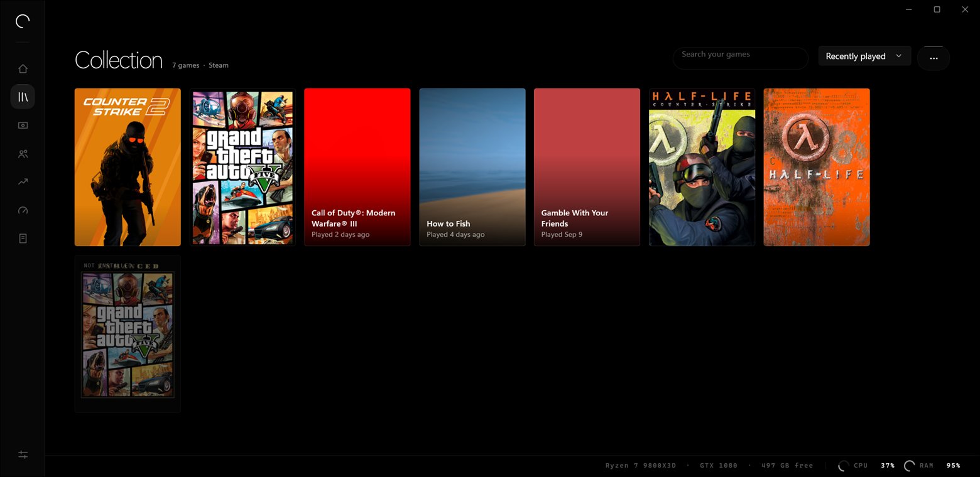Open the orange Half-Life game card
The width and height of the screenshot is (980, 477).
(817, 167)
